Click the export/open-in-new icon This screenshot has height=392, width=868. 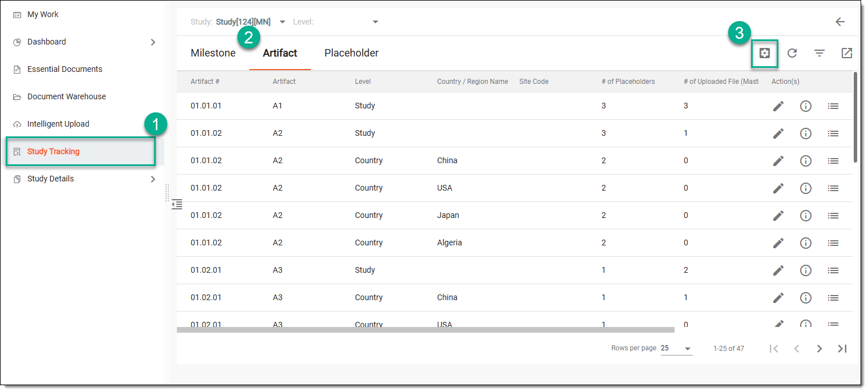847,53
